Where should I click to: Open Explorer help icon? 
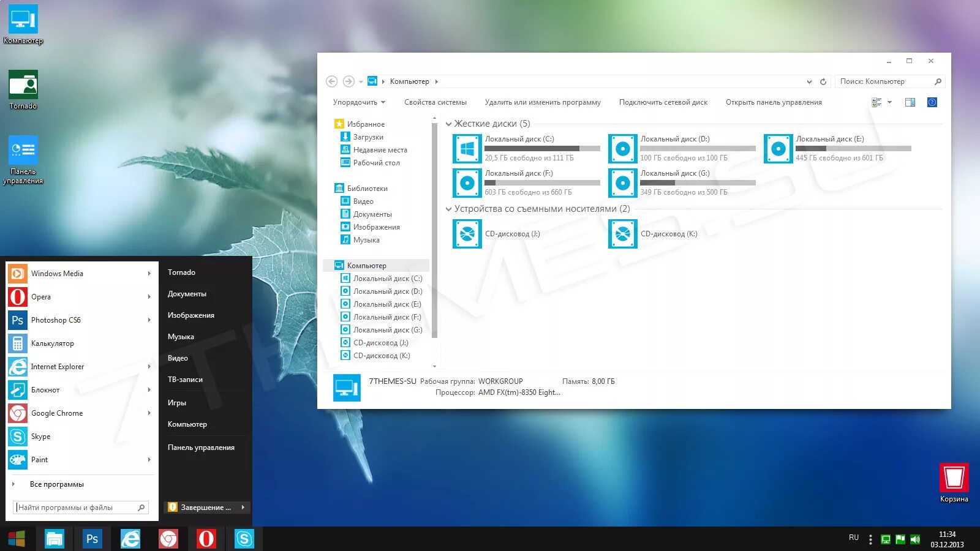click(932, 102)
